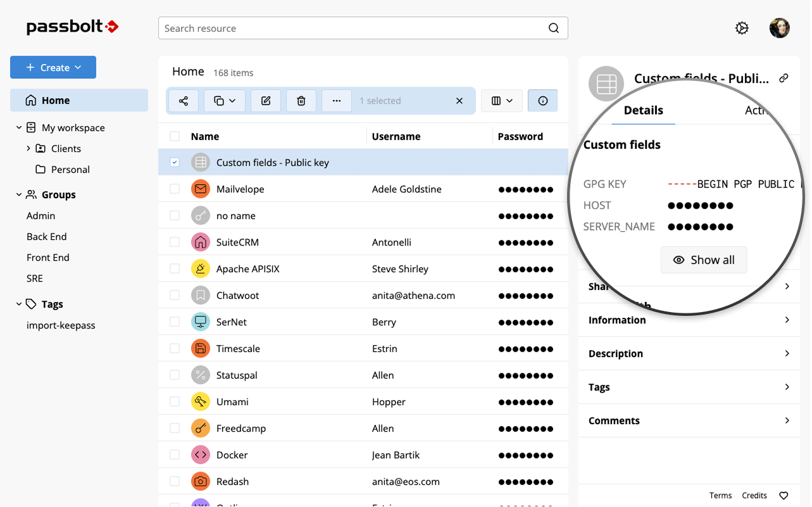Check the Chatwoot row checkbox

(175, 295)
